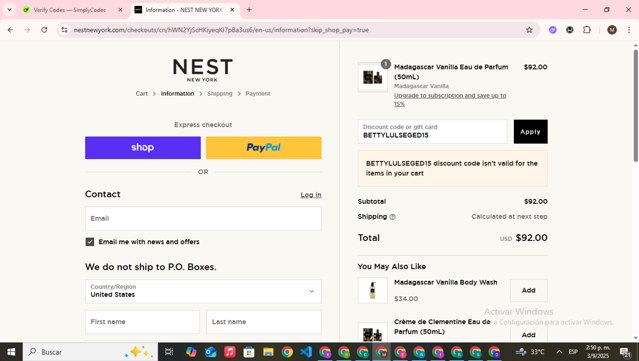Add Madagascar Vanilla Body Wash to cart
The image size is (639, 361).
[x=529, y=291]
